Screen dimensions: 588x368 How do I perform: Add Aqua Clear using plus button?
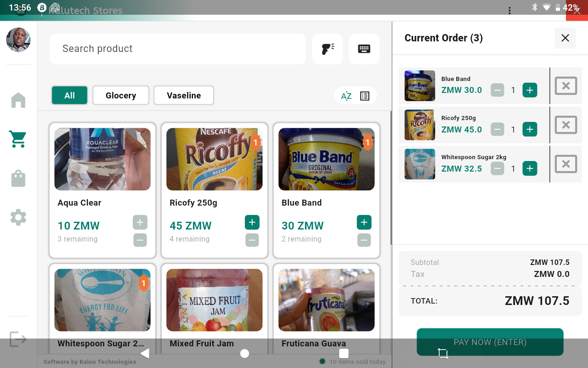[x=140, y=222]
